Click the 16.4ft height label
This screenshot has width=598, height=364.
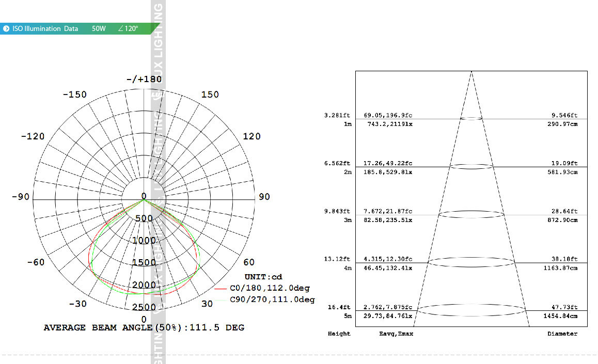pos(339,307)
